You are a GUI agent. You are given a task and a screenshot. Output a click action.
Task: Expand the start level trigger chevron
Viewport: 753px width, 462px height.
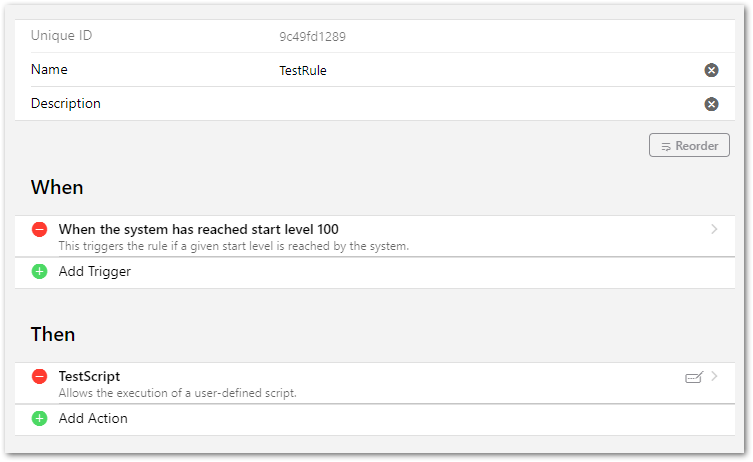[x=714, y=229]
